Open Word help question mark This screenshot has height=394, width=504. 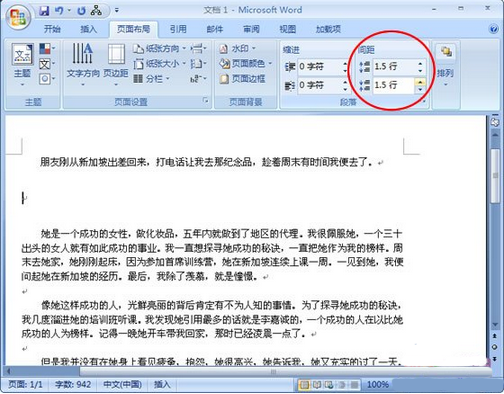[x=493, y=29]
